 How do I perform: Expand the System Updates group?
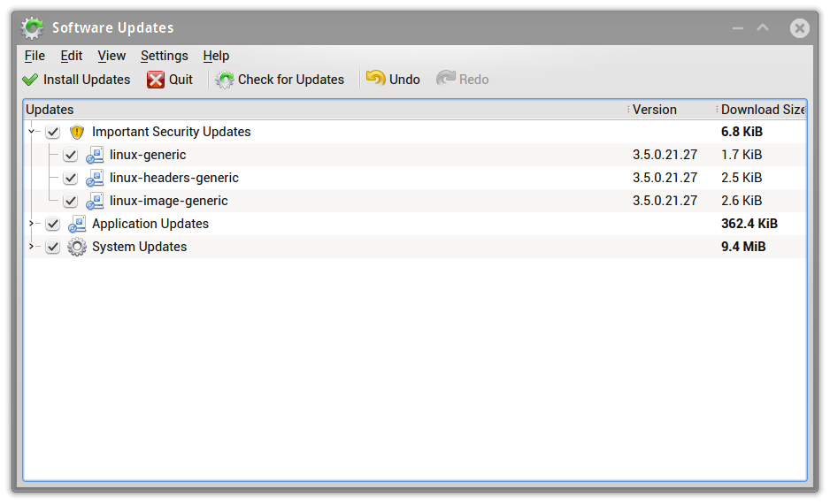point(31,247)
